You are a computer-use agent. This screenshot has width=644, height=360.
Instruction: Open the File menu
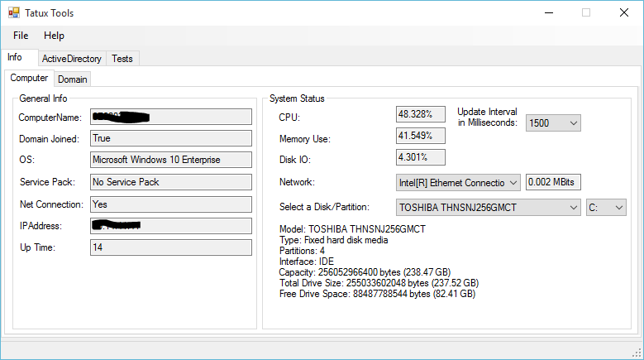(21, 36)
